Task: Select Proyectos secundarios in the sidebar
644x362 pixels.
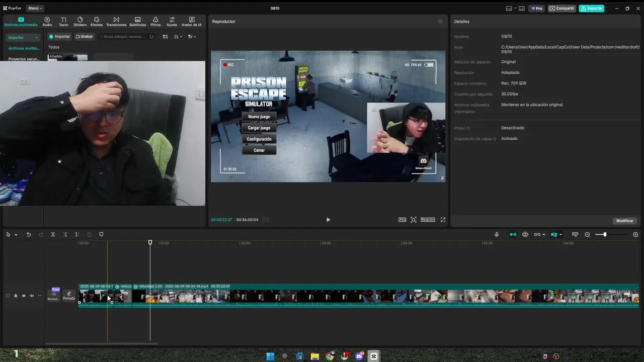Action: pos(24,59)
